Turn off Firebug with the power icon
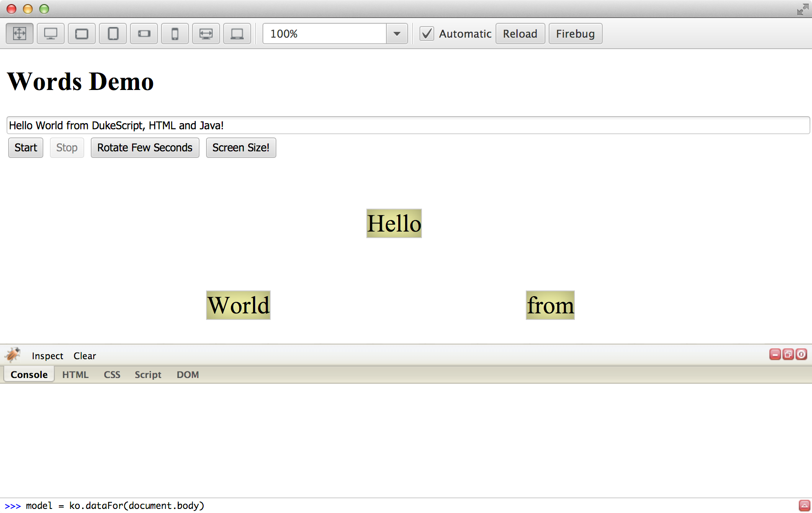 pyautogui.click(x=801, y=354)
